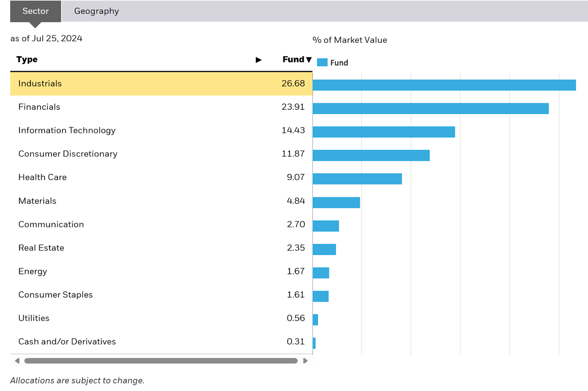
Task: Select the Industrials row
Action: [x=161, y=84]
